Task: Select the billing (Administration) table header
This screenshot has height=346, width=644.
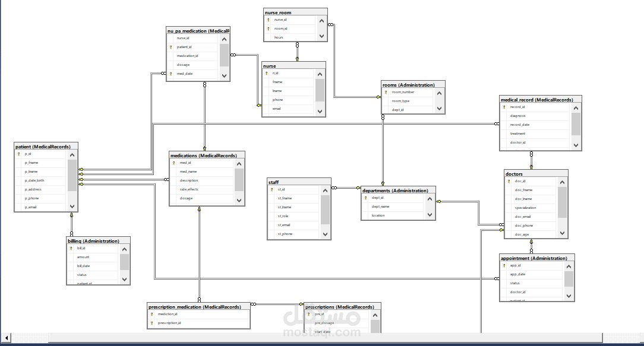Action: (x=98, y=241)
